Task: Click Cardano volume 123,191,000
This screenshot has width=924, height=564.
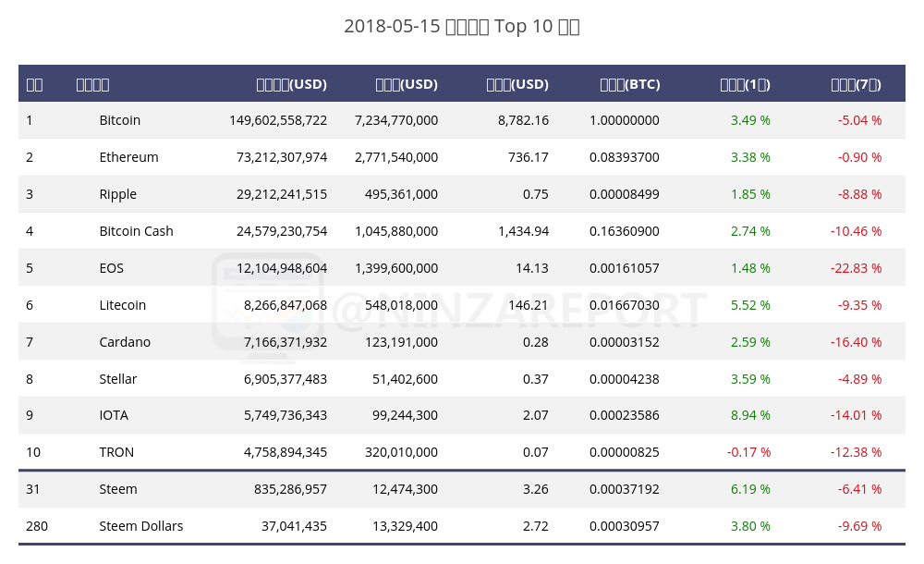Action: [401, 342]
